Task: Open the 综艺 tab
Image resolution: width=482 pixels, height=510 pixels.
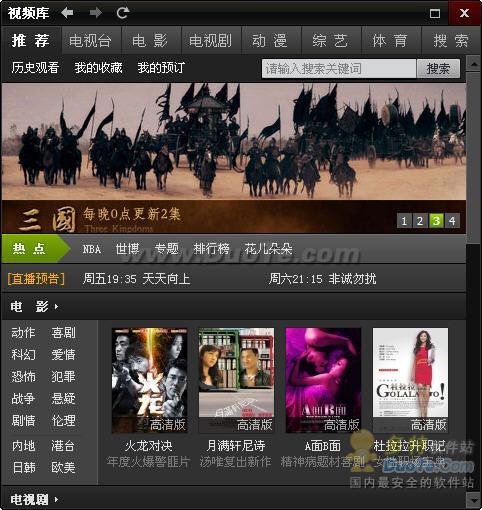Action: tap(331, 41)
